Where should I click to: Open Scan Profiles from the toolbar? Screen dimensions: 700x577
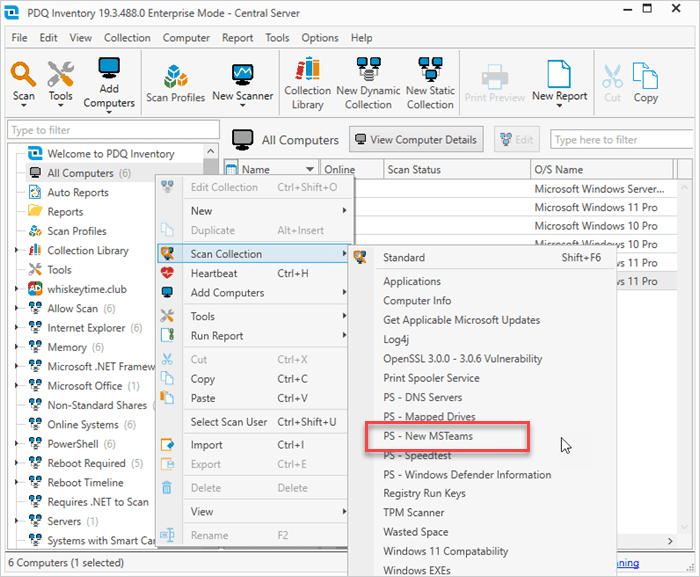click(175, 84)
